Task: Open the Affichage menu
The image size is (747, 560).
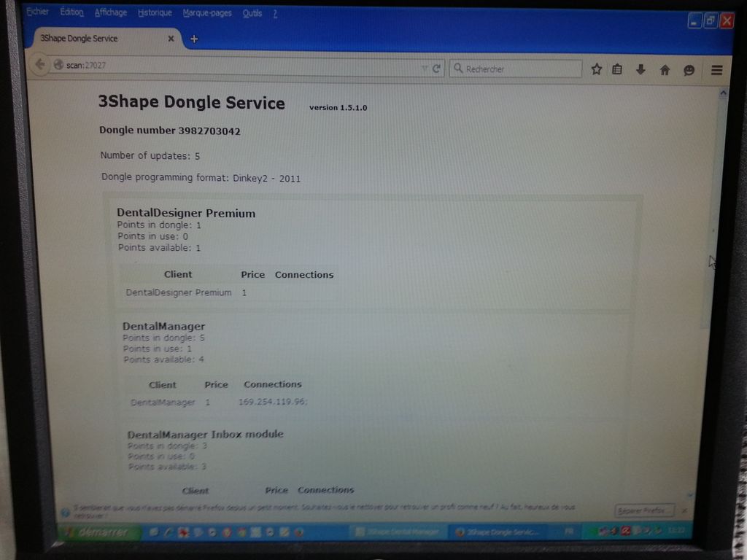Action: 111,12
